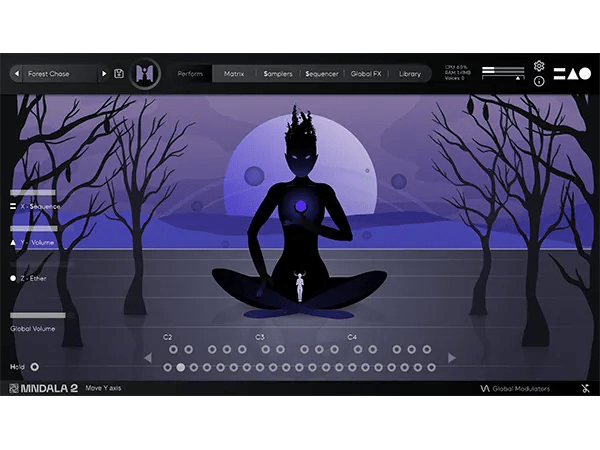Open settings gear icon
The image size is (600, 450).
pos(539,66)
